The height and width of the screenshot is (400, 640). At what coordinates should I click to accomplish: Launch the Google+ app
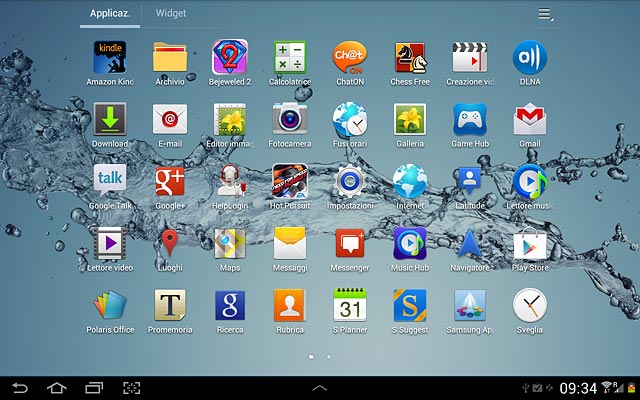coord(170,187)
